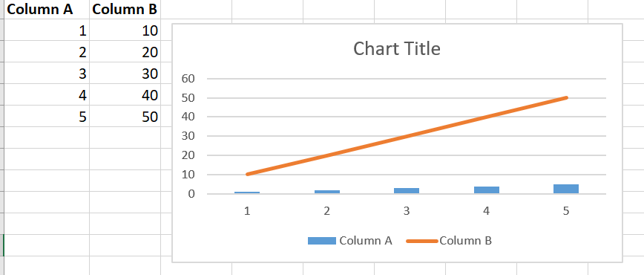Select the cell with value 5 in Column A
Viewport: 644px width, 275px height.
[47, 116]
